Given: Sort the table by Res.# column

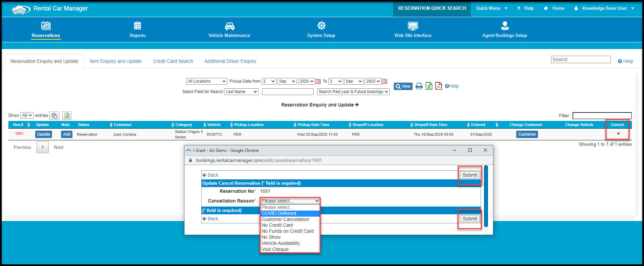Looking at the screenshot, I should (x=21, y=125).
